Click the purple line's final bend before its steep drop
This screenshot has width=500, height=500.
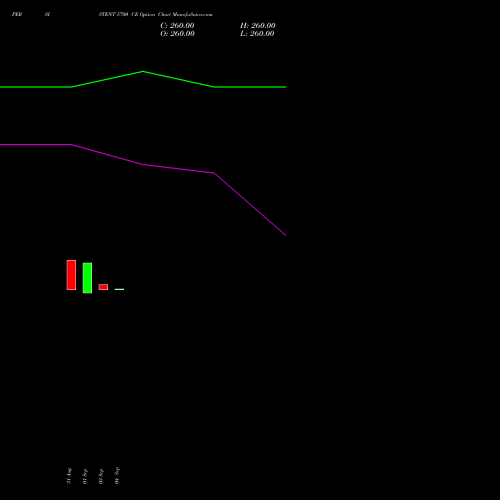(214, 173)
